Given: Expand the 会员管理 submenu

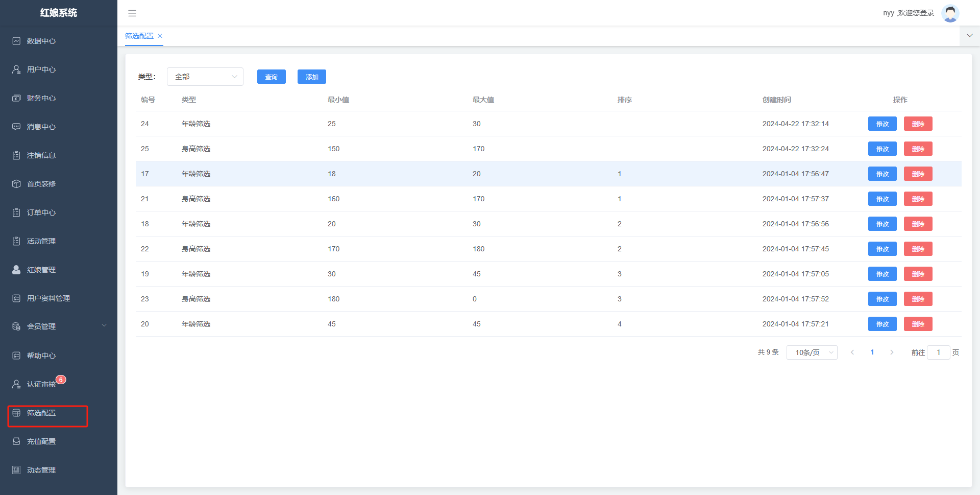Looking at the screenshot, I should coord(104,326).
